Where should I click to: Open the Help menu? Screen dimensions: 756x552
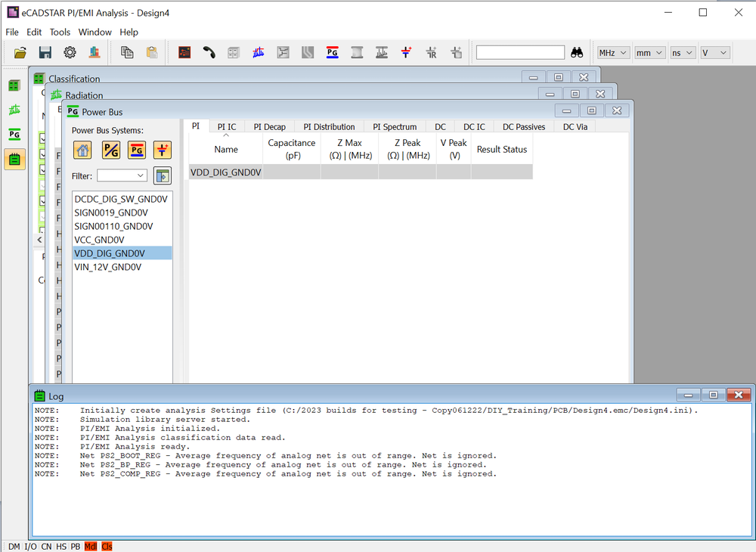(129, 33)
